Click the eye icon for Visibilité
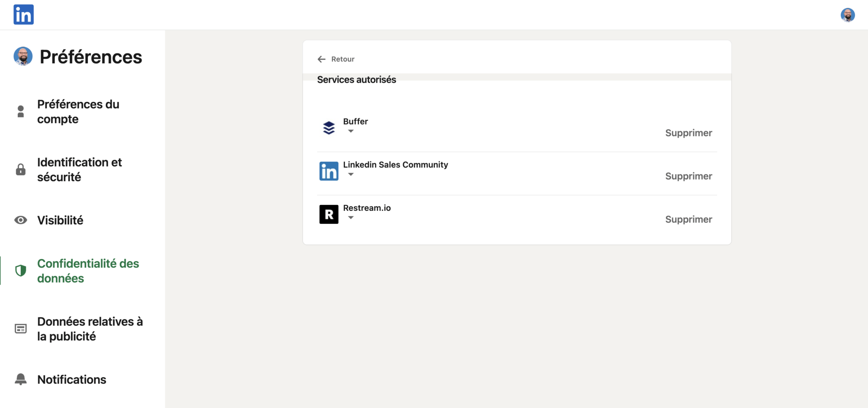The height and width of the screenshot is (408, 868). (x=21, y=220)
